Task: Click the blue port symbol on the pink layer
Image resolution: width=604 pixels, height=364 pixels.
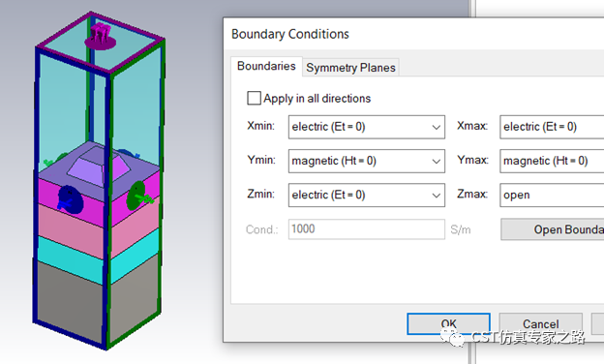Action: (70, 199)
